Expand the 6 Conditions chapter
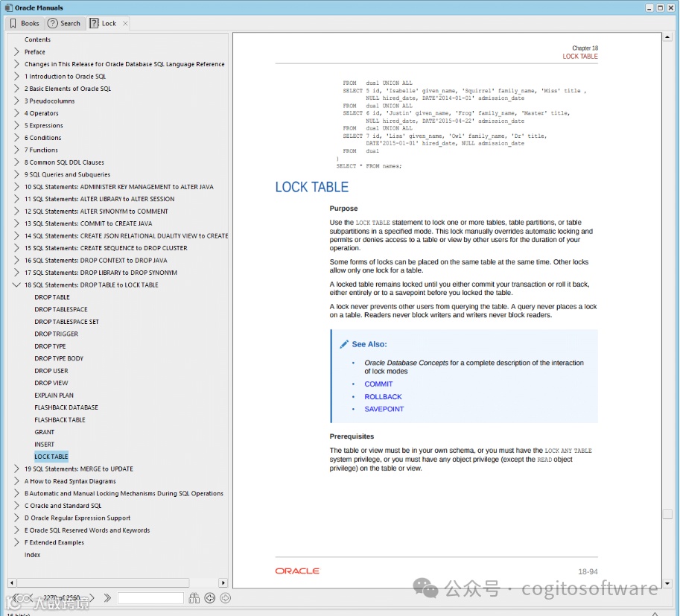This screenshot has width=680, height=616. (x=16, y=138)
